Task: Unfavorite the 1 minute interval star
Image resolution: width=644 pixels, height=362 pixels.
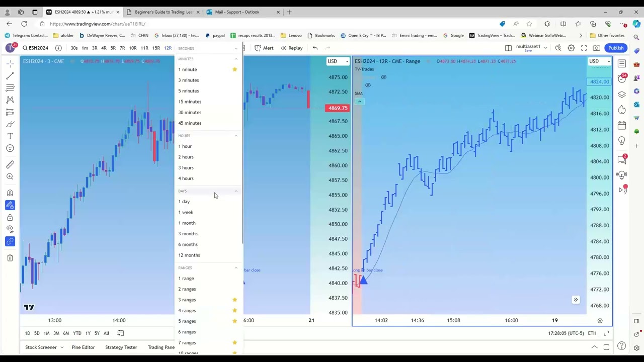Action: click(234, 69)
